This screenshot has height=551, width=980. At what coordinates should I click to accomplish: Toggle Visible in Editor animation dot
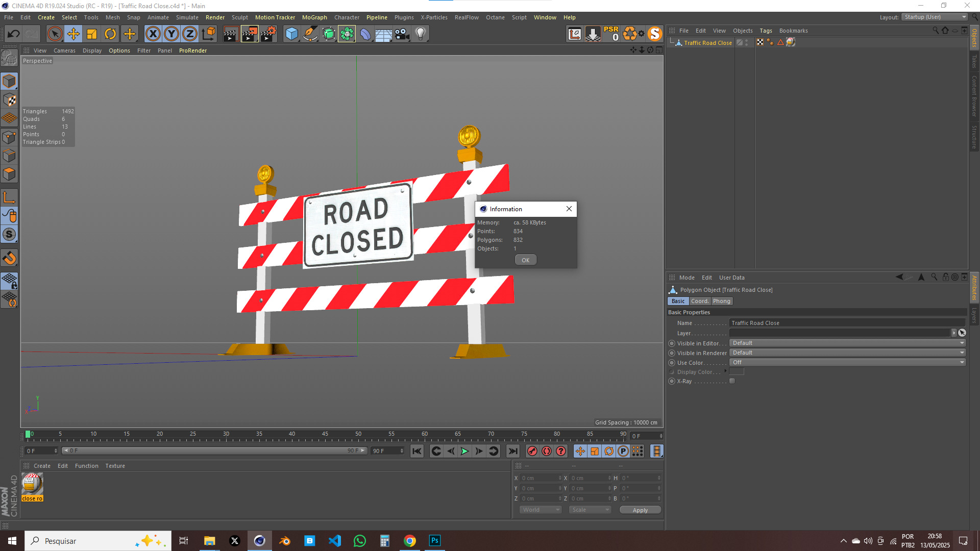click(672, 343)
